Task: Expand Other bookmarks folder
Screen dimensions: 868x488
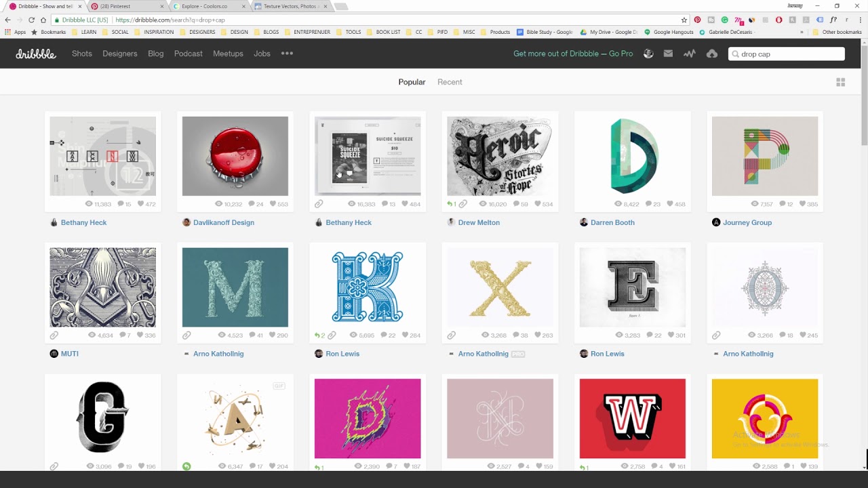Action: pos(837,32)
